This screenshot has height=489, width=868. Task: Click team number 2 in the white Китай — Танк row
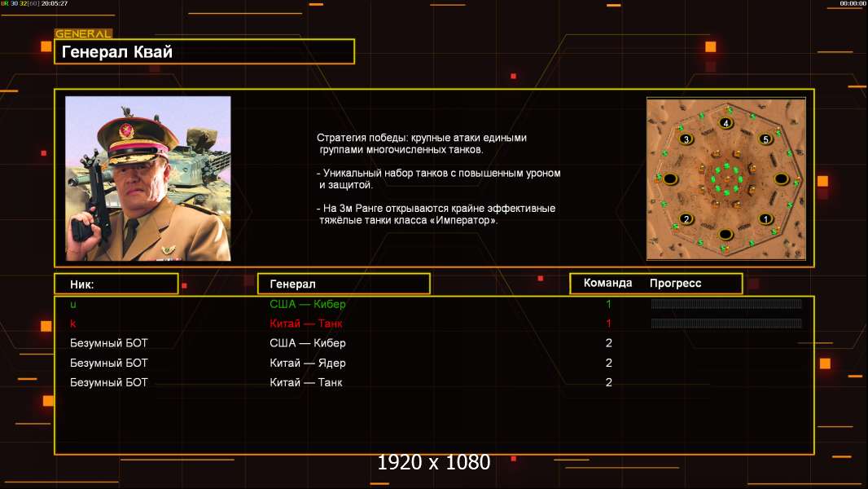pyautogui.click(x=609, y=383)
